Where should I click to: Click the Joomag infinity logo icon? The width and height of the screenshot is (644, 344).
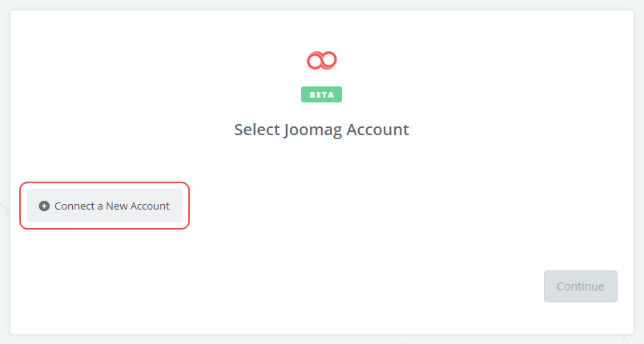coord(322,60)
